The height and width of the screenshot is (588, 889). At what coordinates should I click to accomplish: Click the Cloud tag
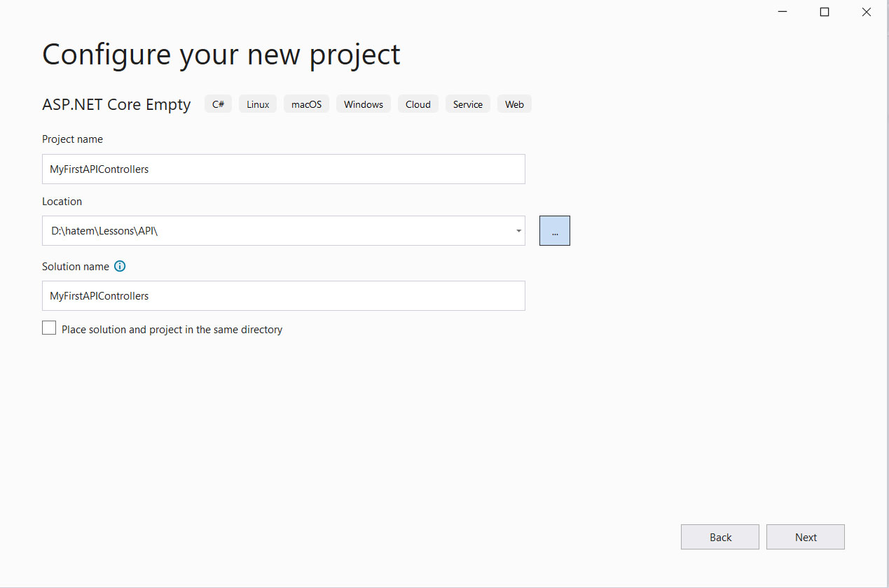418,104
